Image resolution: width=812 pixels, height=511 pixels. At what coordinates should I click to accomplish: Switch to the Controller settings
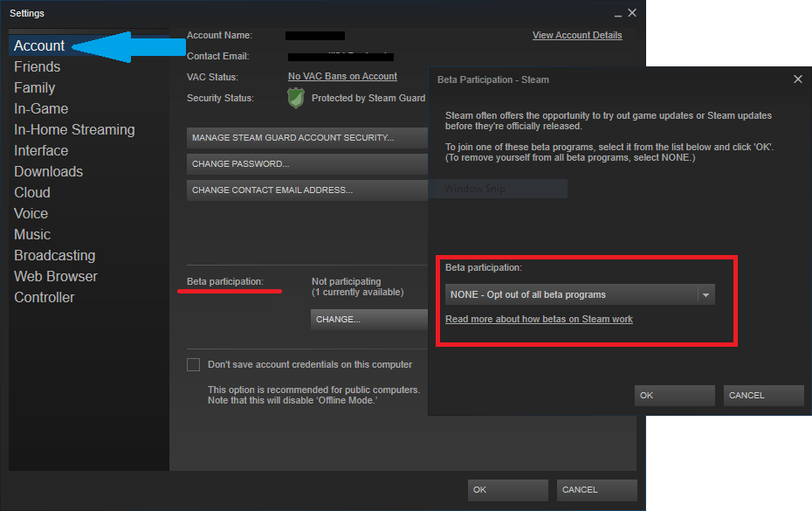coord(45,297)
